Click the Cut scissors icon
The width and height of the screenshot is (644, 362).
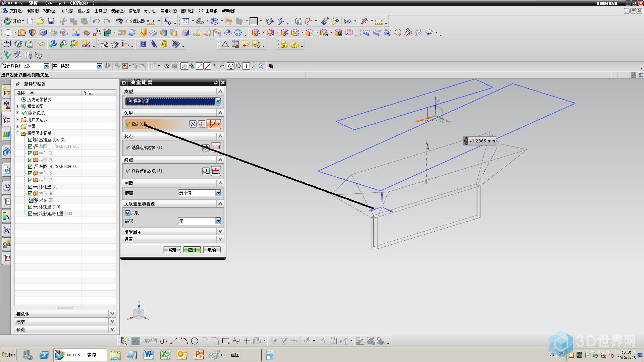point(63,21)
